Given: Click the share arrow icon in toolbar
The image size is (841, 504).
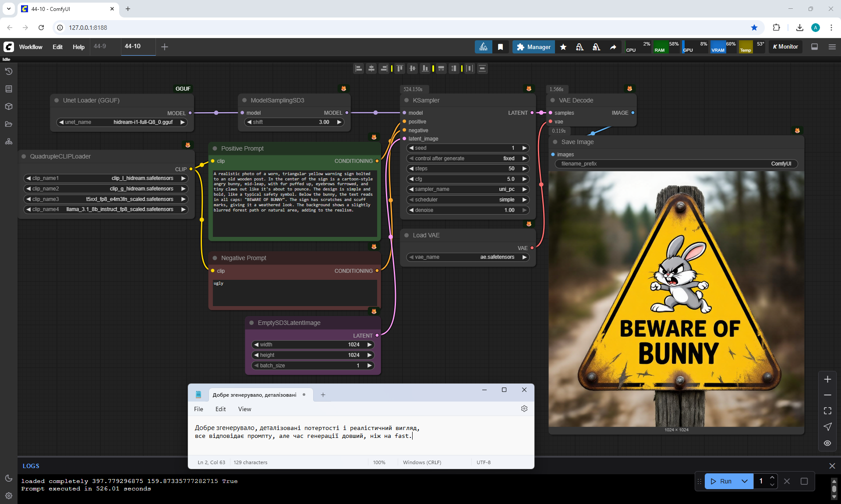Looking at the screenshot, I should (x=613, y=47).
